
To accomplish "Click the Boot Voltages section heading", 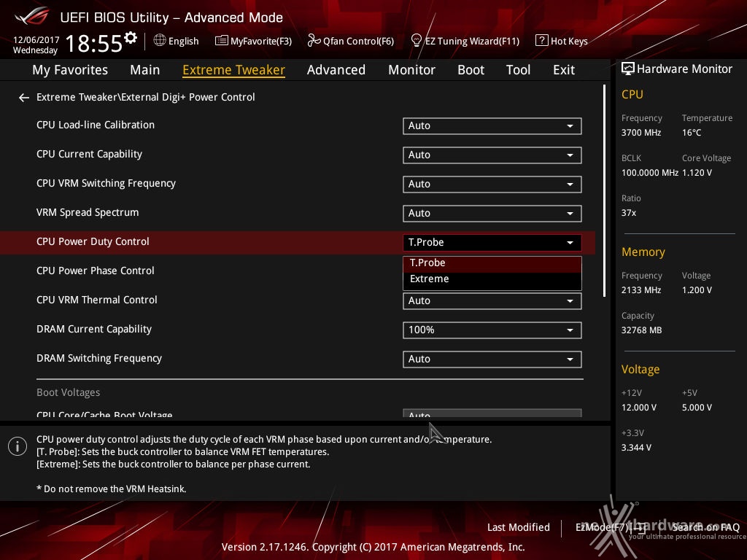I will (68, 392).
